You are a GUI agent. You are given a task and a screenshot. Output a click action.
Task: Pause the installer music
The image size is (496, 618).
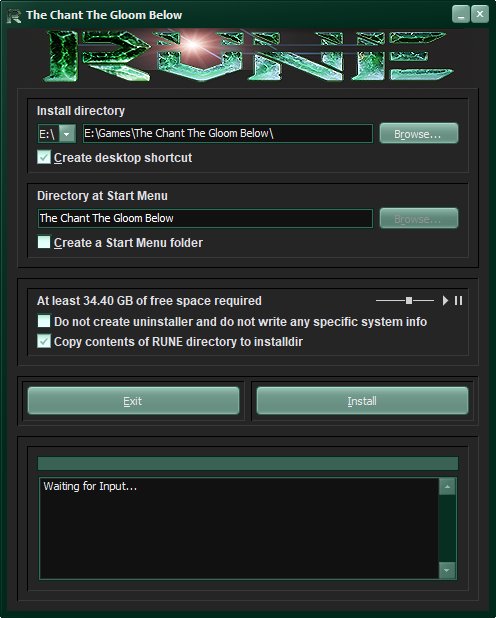click(458, 301)
